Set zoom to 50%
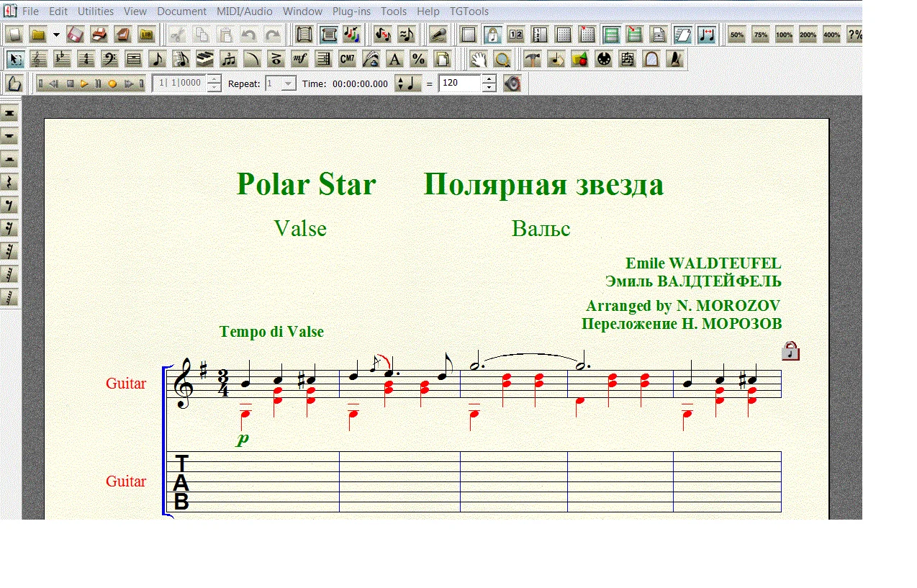The height and width of the screenshot is (588, 917). click(x=736, y=34)
